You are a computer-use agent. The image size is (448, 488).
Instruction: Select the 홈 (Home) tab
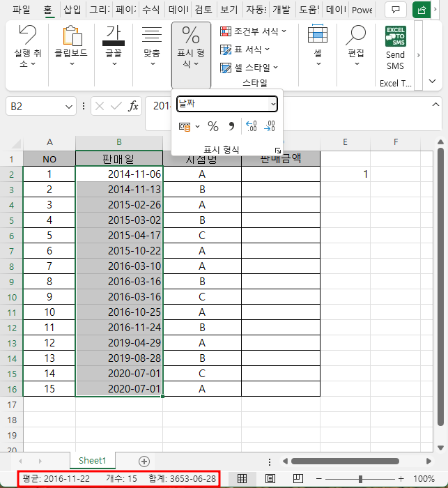47,10
